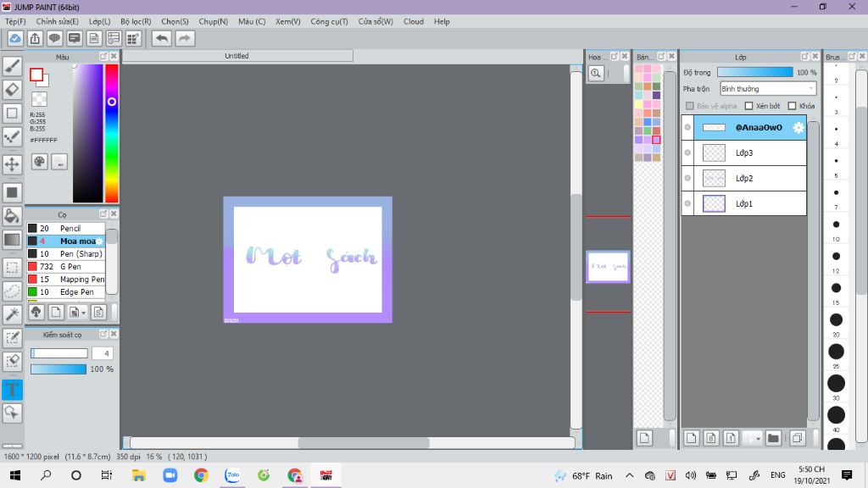Image resolution: width=868 pixels, height=488 pixels.
Task: Open the Bộ lọc(R) menu
Action: [136, 21]
